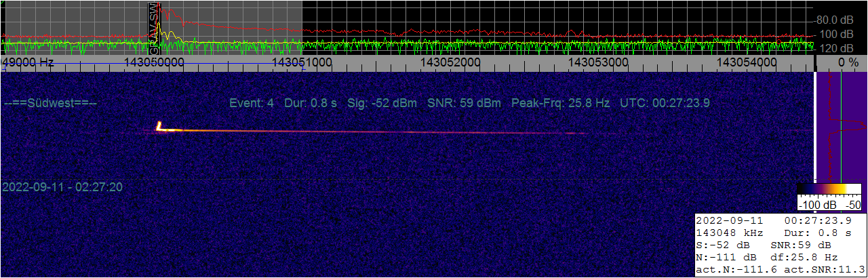Click the 0 % indicator

pyautogui.click(x=848, y=62)
